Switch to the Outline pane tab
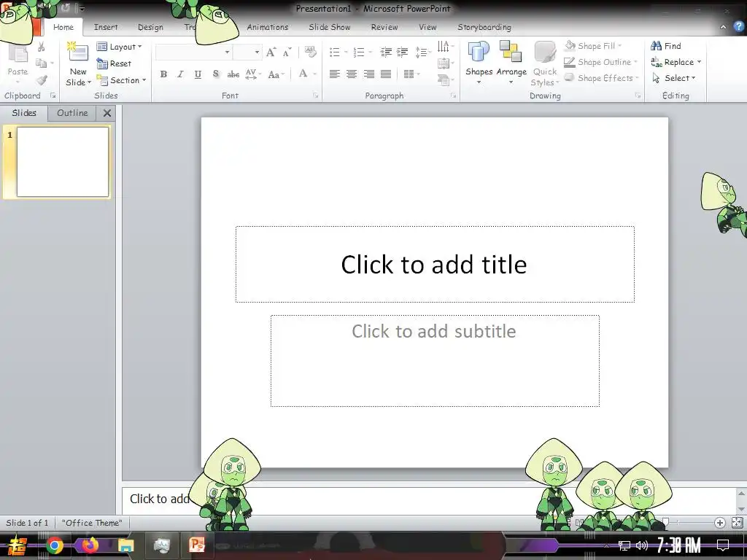The width and height of the screenshot is (747, 560). 72,113
